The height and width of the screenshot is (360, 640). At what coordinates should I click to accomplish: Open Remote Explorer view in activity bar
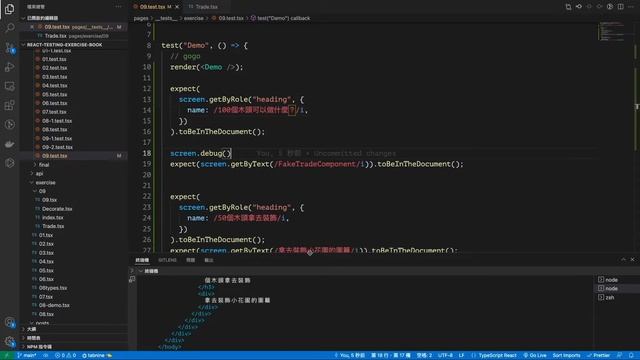pos(9,86)
